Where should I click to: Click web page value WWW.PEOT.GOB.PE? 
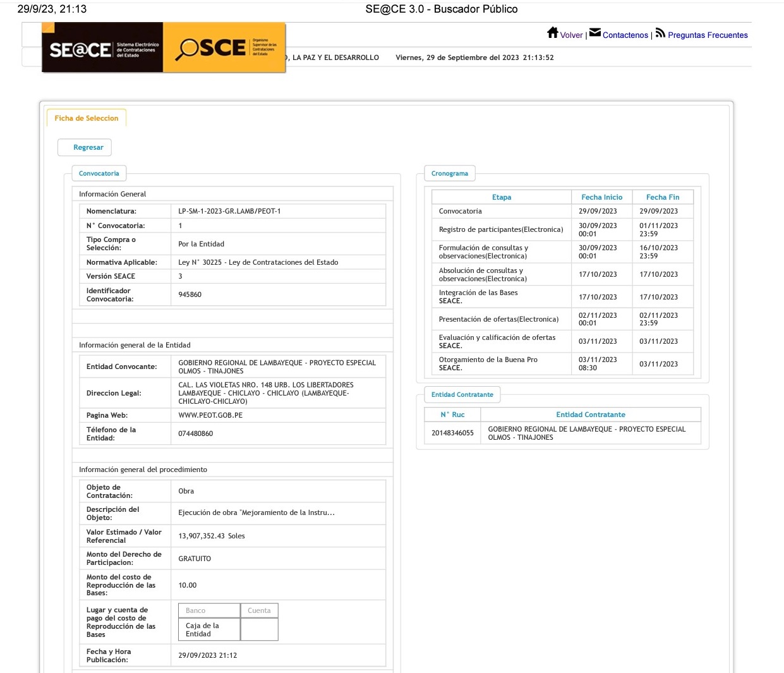(x=210, y=415)
